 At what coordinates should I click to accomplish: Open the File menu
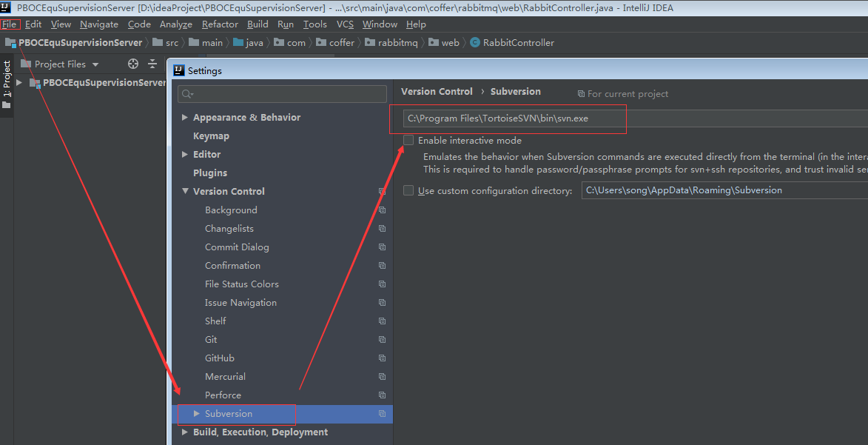[x=10, y=24]
